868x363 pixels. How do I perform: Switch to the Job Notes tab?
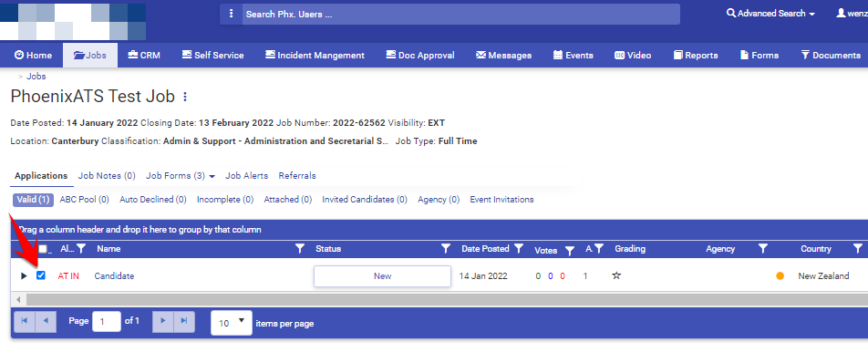pyautogui.click(x=107, y=176)
